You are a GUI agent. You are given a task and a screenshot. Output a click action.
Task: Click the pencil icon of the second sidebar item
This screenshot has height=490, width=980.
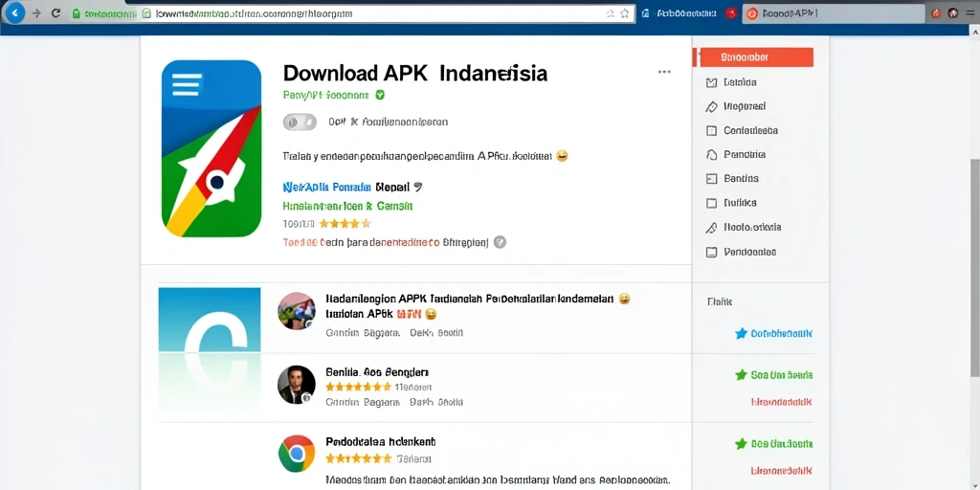711,107
